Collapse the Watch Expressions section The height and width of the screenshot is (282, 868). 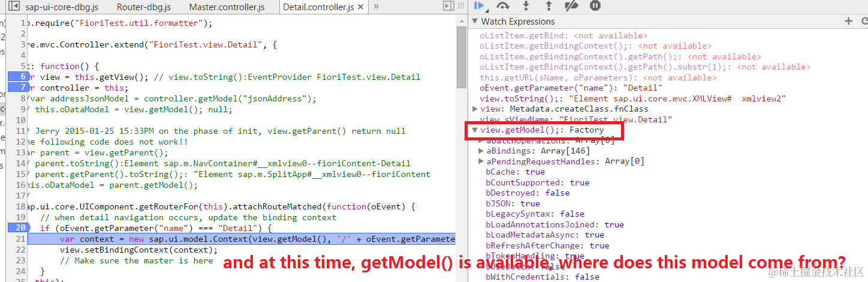(x=474, y=21)
